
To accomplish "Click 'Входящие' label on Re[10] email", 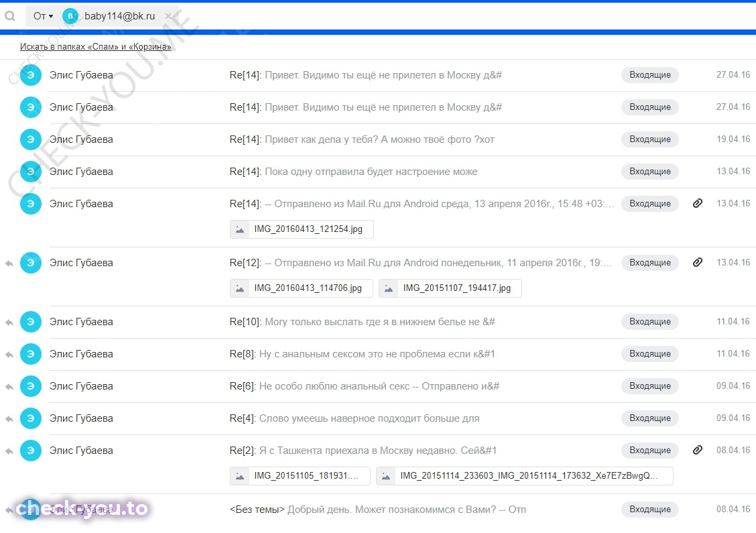I will pyautogui.click(x=650, y=322).
